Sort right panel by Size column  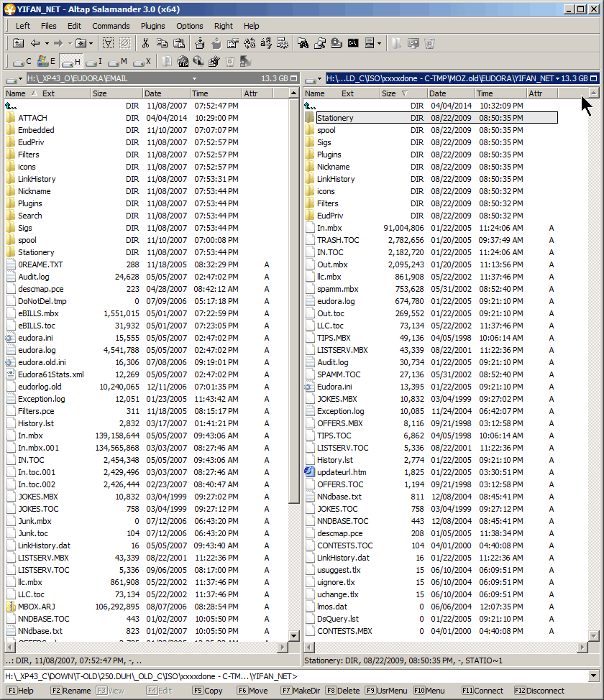pos(404,93)
